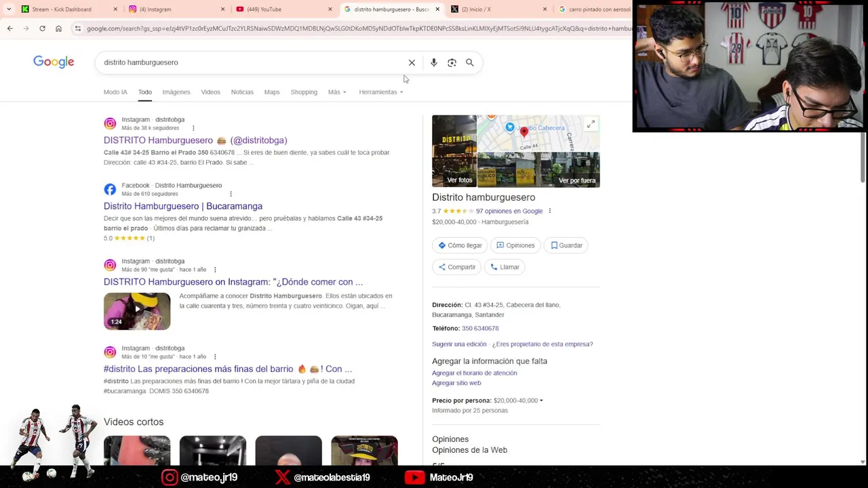Reload the page
868x488 pixels.
click(42, 28)
